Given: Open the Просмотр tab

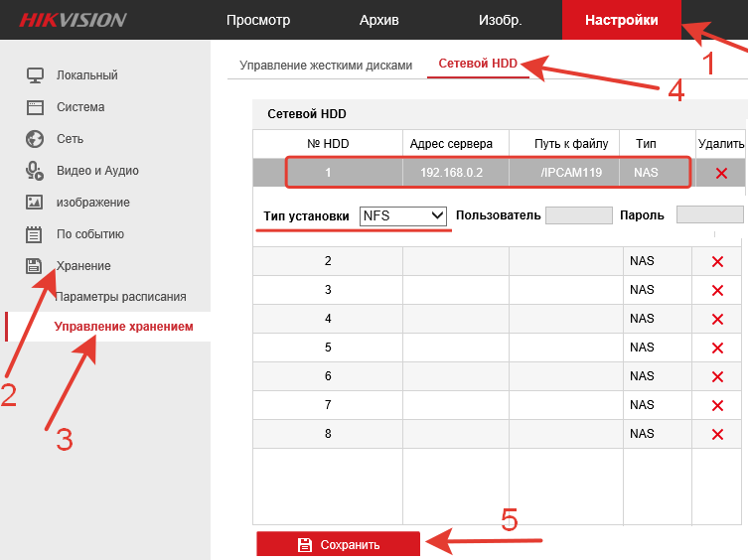Looking at the screenshot, I should tap(258, 20).
